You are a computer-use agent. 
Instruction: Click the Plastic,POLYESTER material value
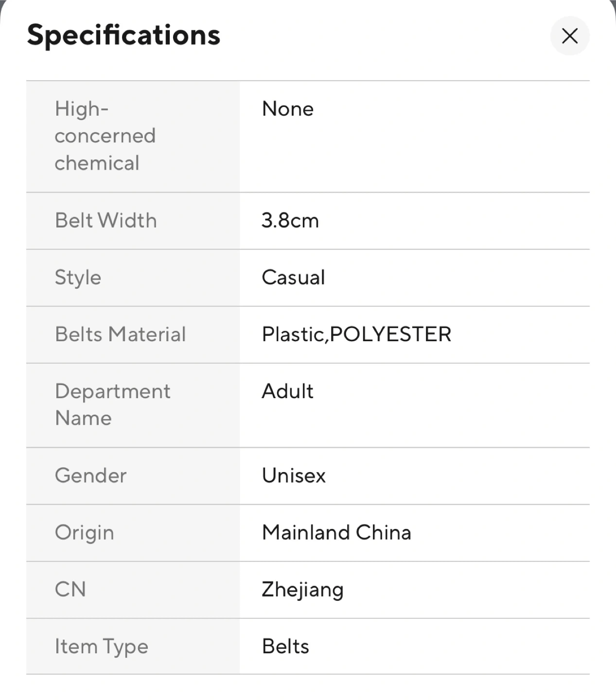pyautogui.click(x=356, y=334)
